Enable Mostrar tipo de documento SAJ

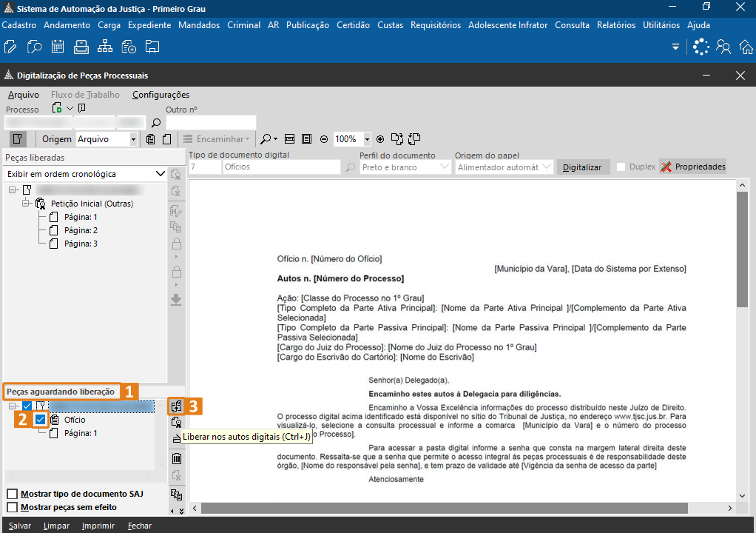(13, 494)
